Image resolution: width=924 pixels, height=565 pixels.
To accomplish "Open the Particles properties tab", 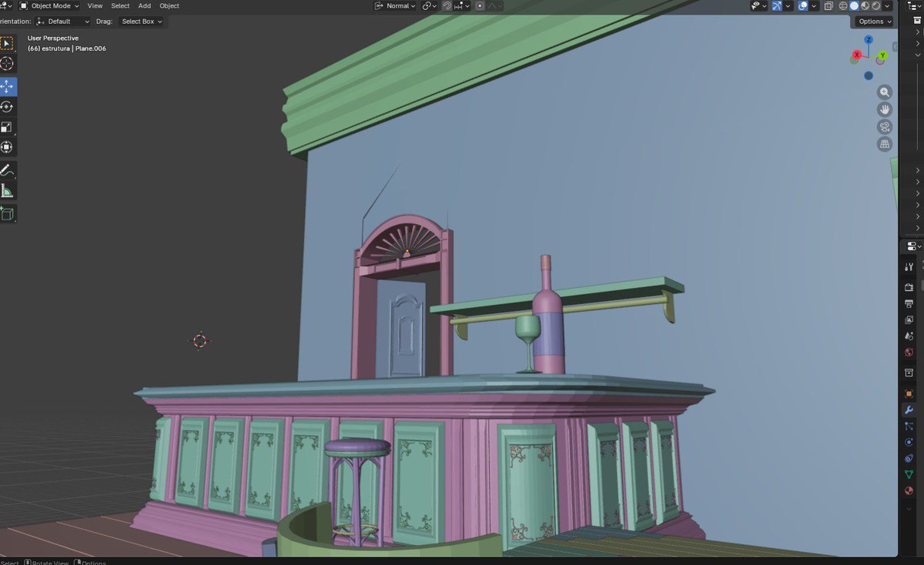I will pos(909,426).
